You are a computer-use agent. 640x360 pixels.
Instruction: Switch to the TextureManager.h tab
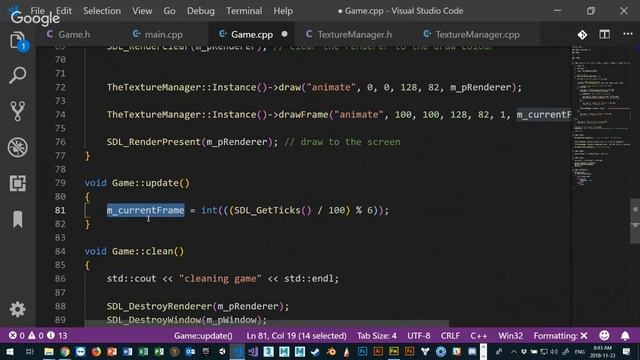click(x=354, y=34)
